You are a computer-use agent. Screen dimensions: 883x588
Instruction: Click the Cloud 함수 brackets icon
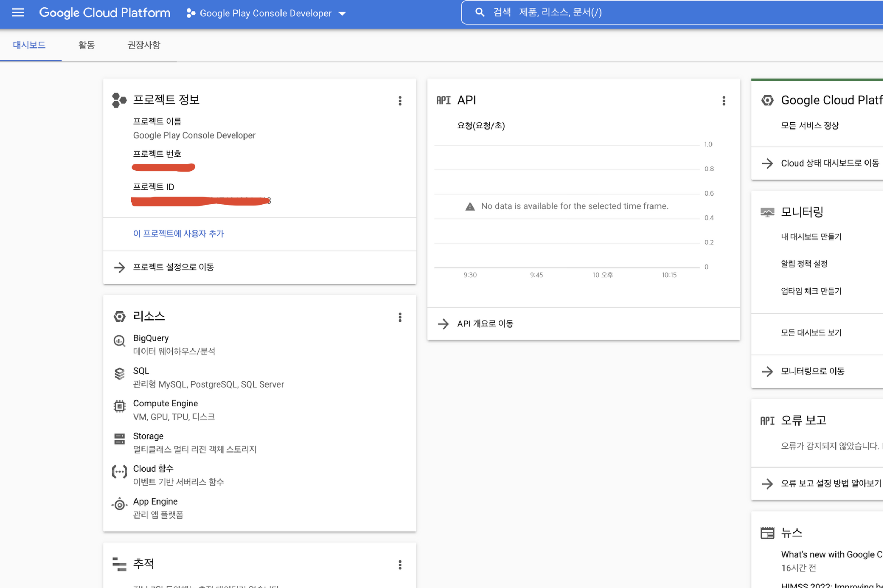tap(119, 472)
